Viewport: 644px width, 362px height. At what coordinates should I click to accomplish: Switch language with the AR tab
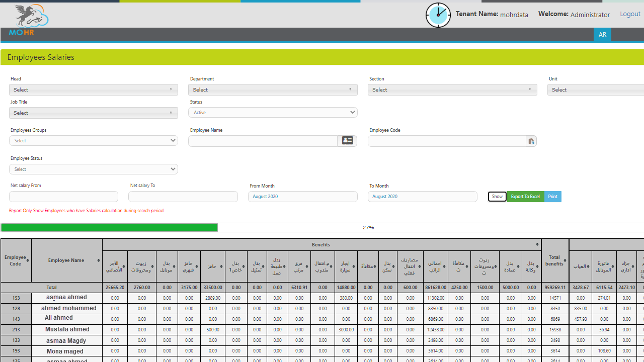pos(602,35)
